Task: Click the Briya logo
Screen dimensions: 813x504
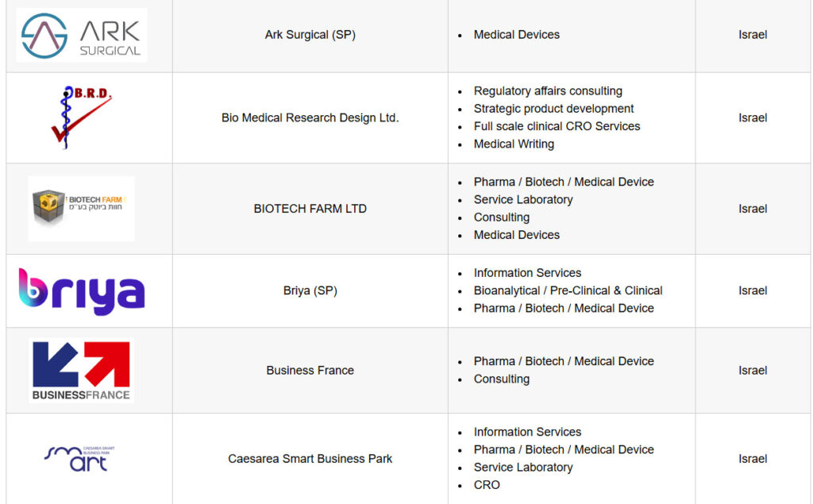Action: pos(82,290)
